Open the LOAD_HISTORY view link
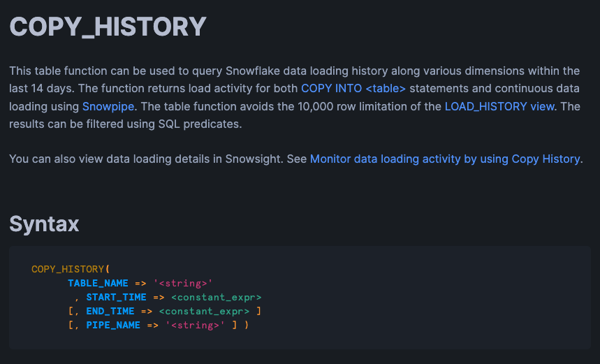 tap(499, 107)
